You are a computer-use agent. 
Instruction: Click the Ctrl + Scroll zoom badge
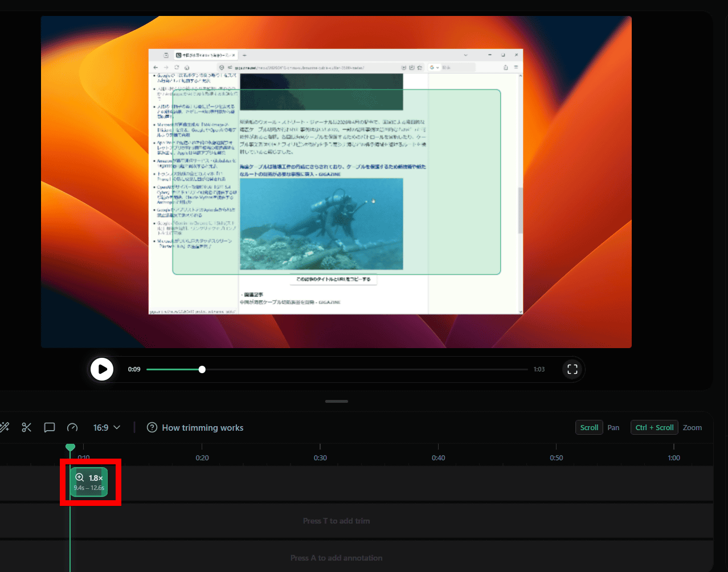point(655,427)
